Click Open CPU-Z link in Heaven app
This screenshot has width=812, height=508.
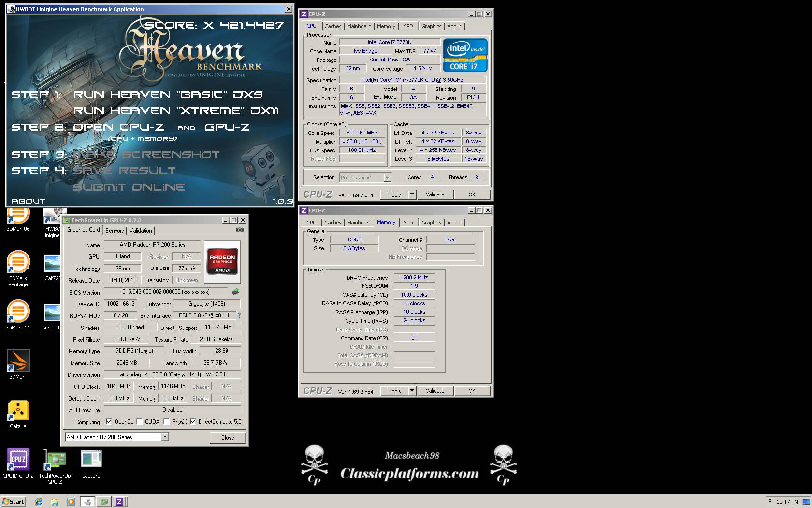118,127
